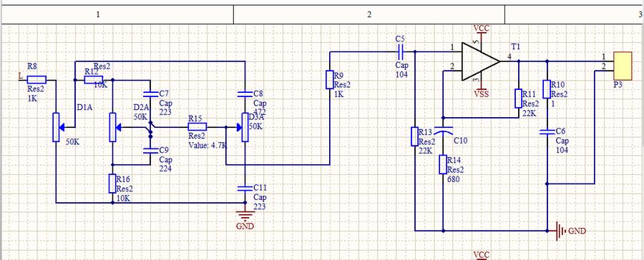Select the P3 connector component

(x=623, y=66)
